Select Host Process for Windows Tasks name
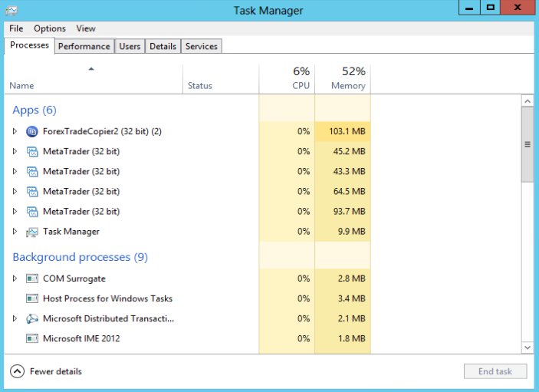Screen dimensions: 539x392 pyautogui.click(x=107, y=298)
